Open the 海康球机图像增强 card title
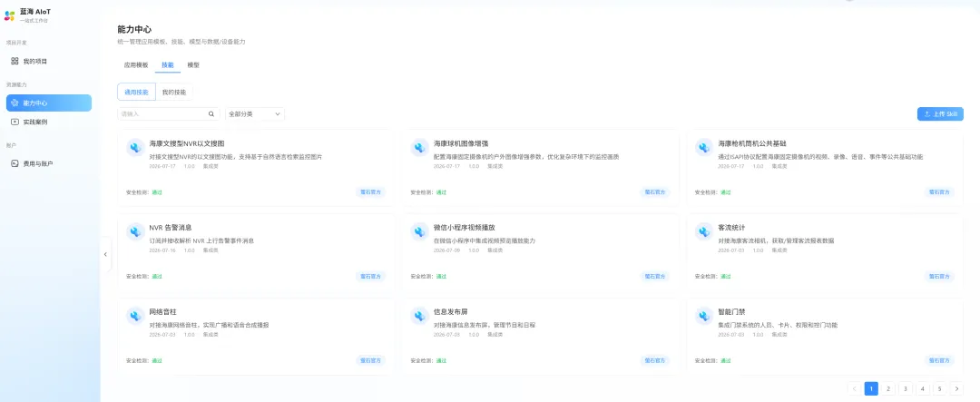The image size is (980, 402). (461, 143)
